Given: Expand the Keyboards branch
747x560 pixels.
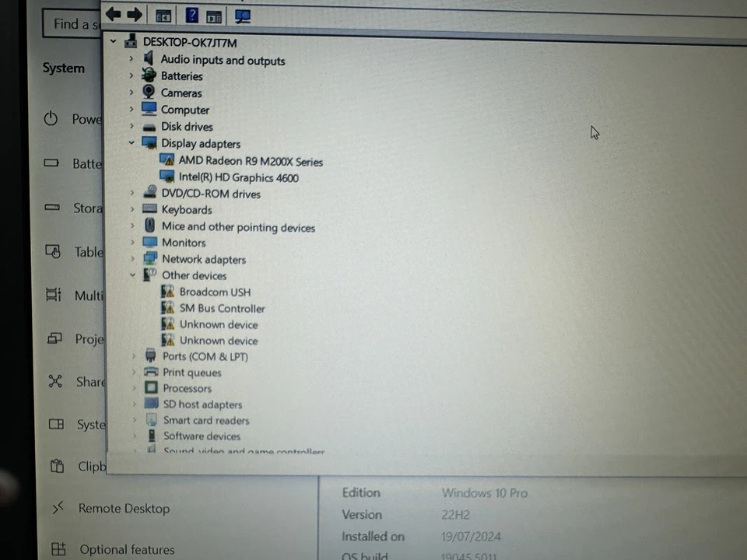Looking at the screenshot, I should point(132,209).
